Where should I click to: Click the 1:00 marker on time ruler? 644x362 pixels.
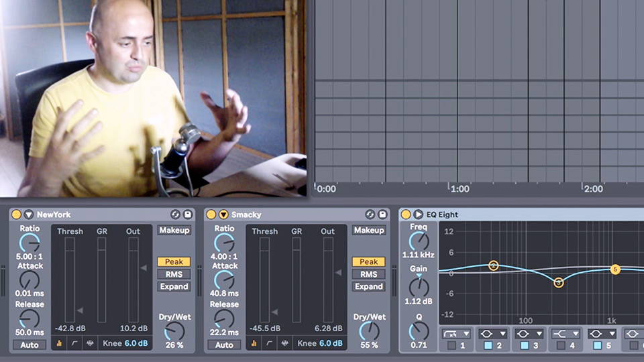(460, 189)
